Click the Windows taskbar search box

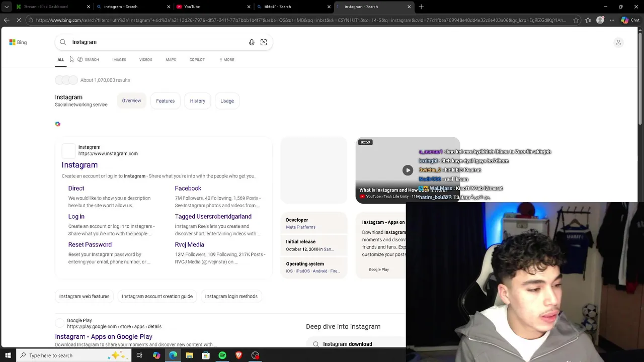(x=73, y=355)
